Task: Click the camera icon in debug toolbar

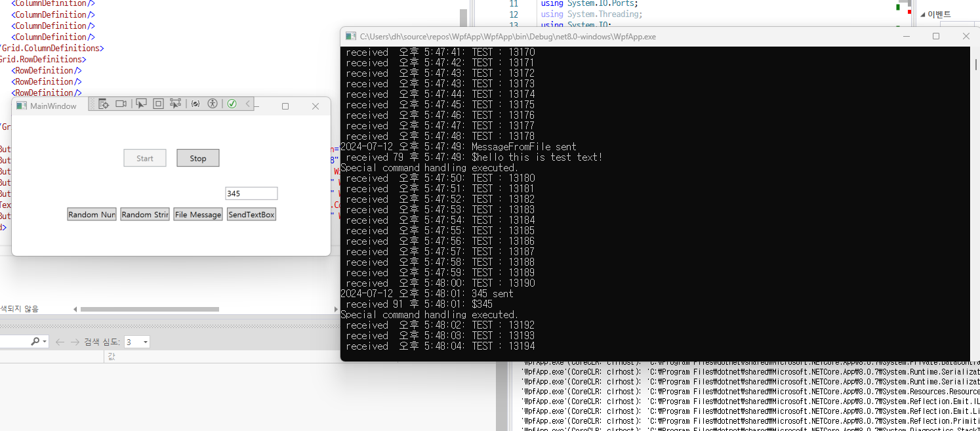Action: 121,104
